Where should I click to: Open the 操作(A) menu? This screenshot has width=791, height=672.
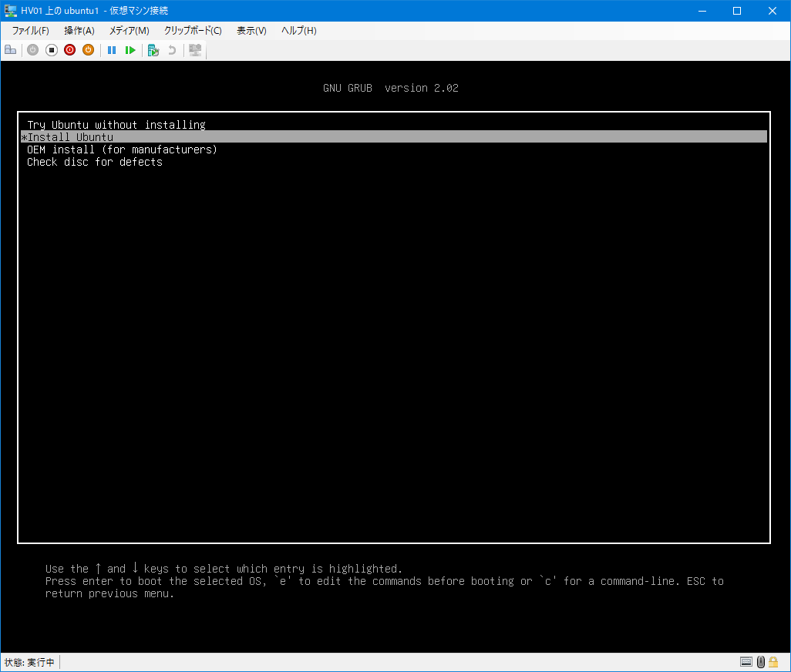tap(79, 31)
